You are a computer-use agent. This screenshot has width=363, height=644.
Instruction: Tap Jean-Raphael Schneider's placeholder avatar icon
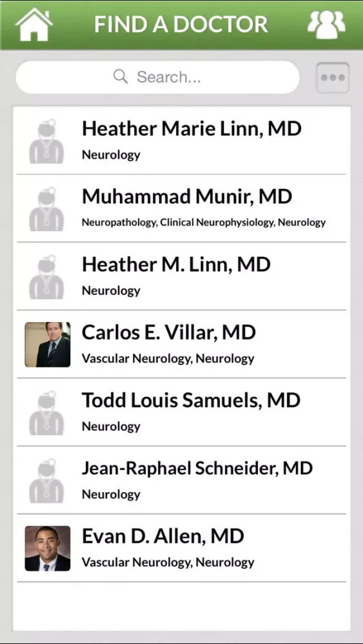pyautogui.click(x=47, y=480)
